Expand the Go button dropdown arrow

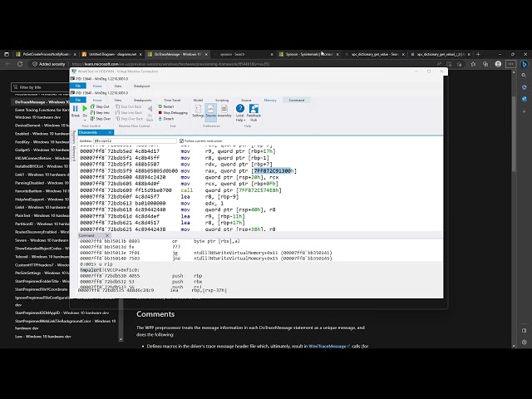pos(85,120)
